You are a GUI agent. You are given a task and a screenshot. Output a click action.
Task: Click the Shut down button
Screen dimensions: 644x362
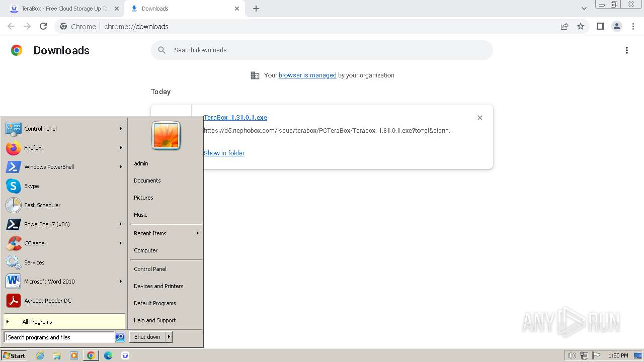coord(147,337)
